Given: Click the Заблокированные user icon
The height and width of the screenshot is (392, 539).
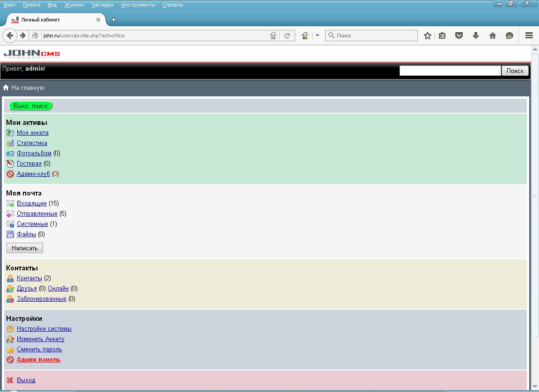Looking at the screenshot, I should click(x=10, y=299).
